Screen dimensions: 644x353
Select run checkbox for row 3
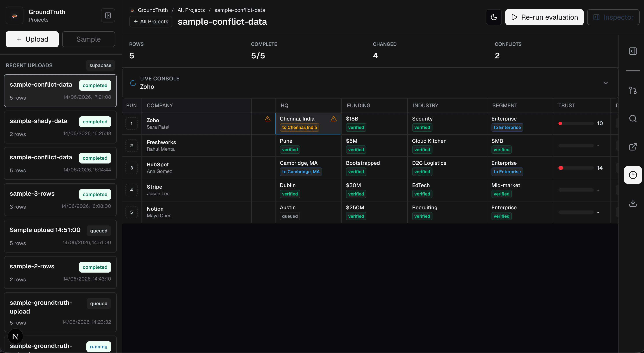point(132,168)
